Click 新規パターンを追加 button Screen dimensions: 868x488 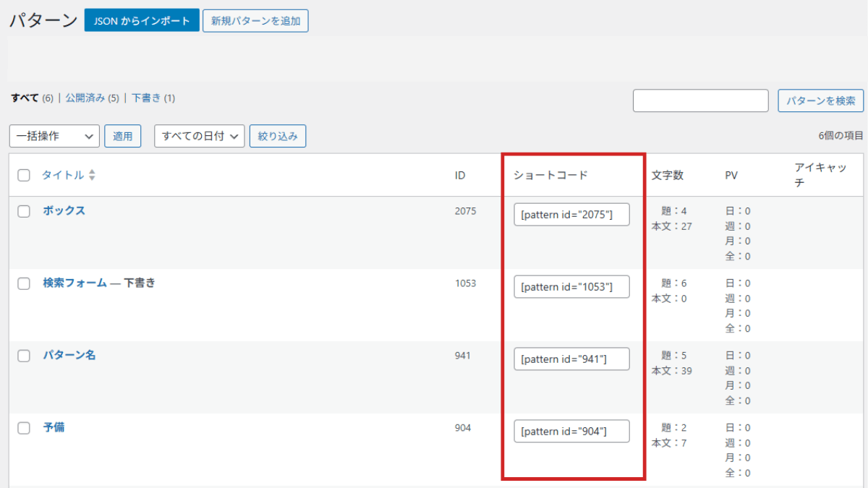tap(255, 20)
